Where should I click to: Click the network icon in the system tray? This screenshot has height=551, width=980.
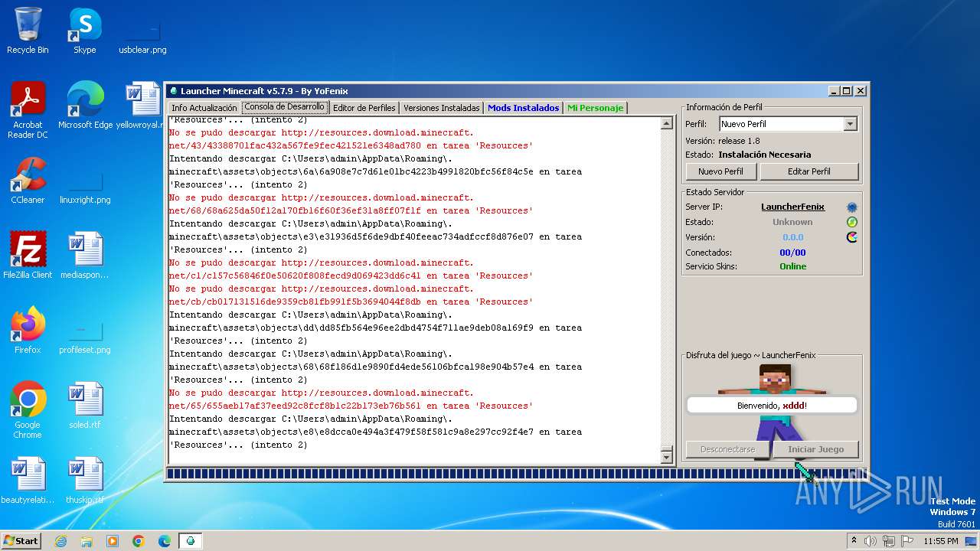click(889, 541)
